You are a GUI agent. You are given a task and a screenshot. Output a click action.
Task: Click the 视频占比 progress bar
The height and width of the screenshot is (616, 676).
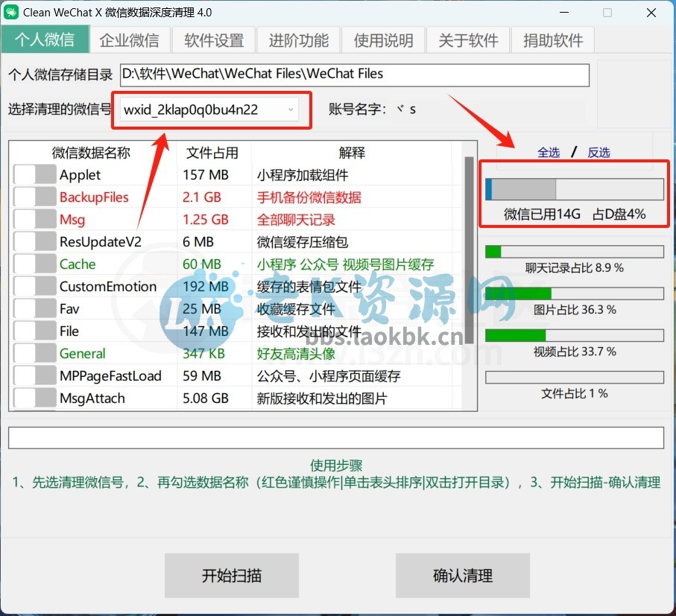574,335
